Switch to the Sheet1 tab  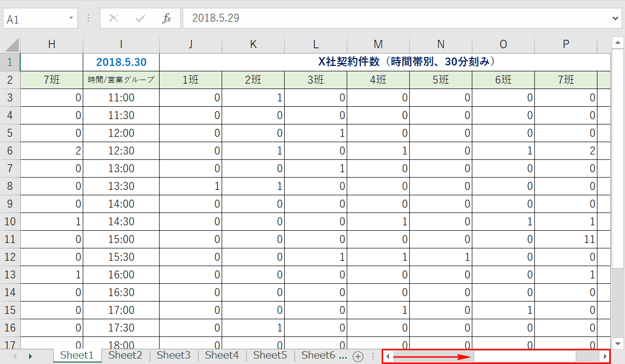click(77, 355)
